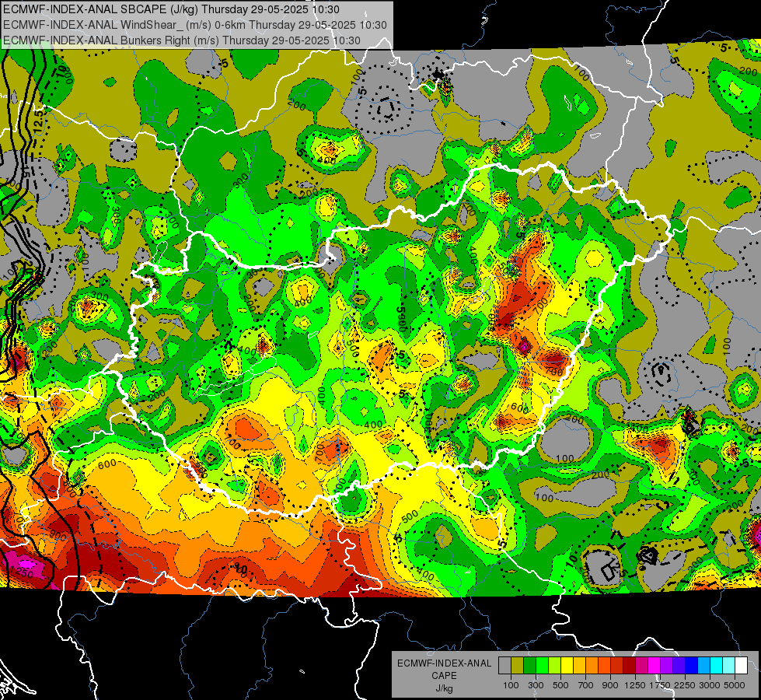761x700 pixels.
Task: Click the legend value 1750
Action: (x=660, y=685)
